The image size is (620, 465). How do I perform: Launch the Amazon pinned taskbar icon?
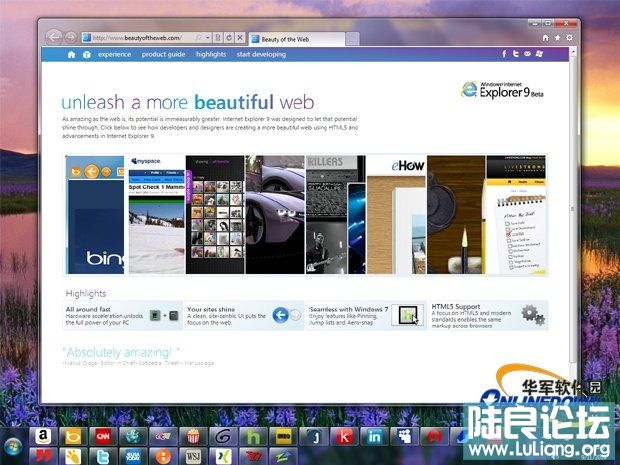(45, 436)
